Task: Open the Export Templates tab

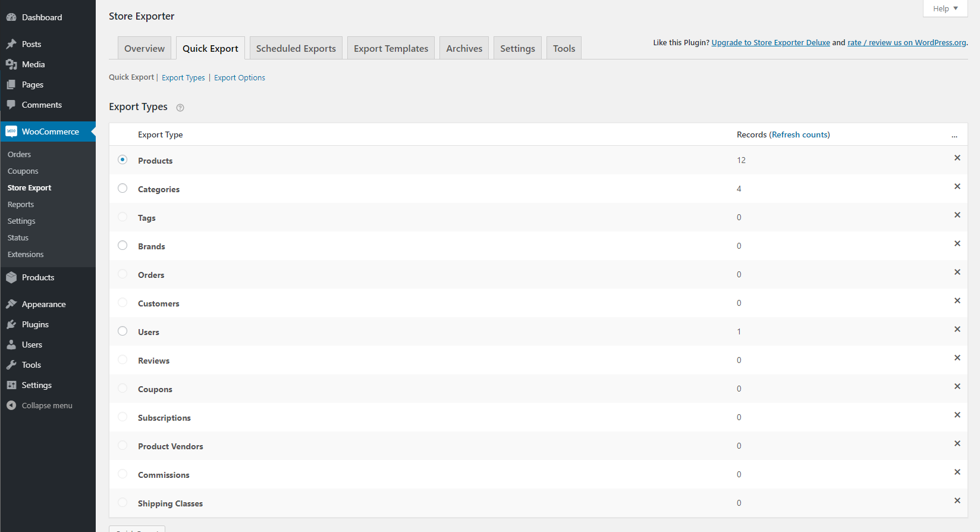Action: (x=391, y=48)
